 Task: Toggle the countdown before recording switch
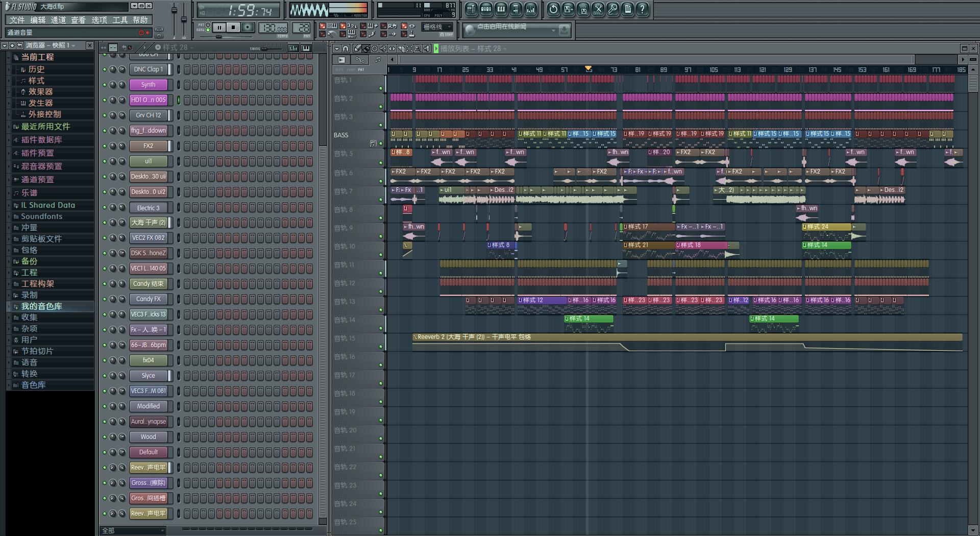click(343, 26)
